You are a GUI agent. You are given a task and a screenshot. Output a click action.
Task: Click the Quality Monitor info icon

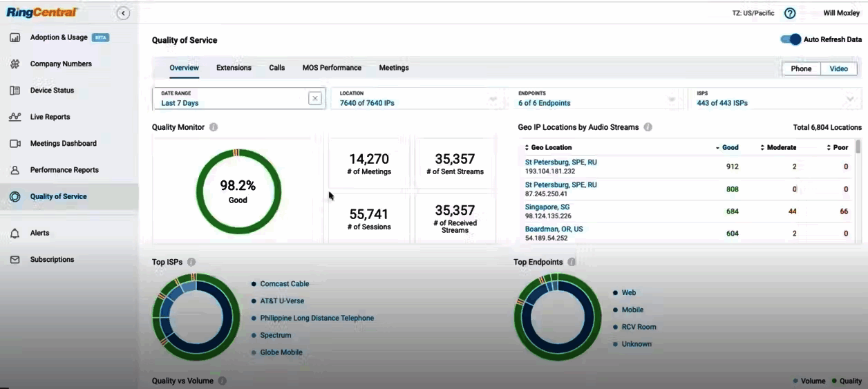click(x=214, y=127)
